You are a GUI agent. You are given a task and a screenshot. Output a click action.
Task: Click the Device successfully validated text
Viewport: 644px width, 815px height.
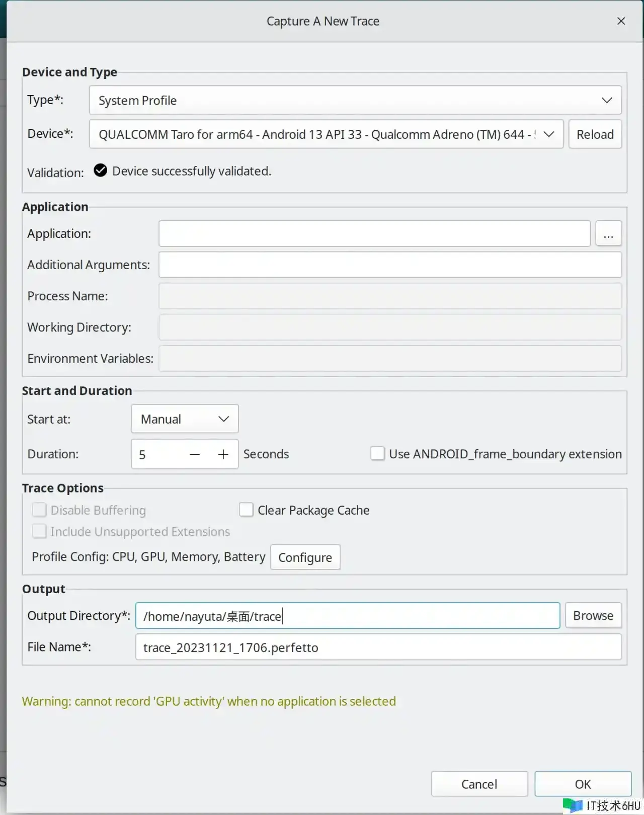tap(192, 171)
